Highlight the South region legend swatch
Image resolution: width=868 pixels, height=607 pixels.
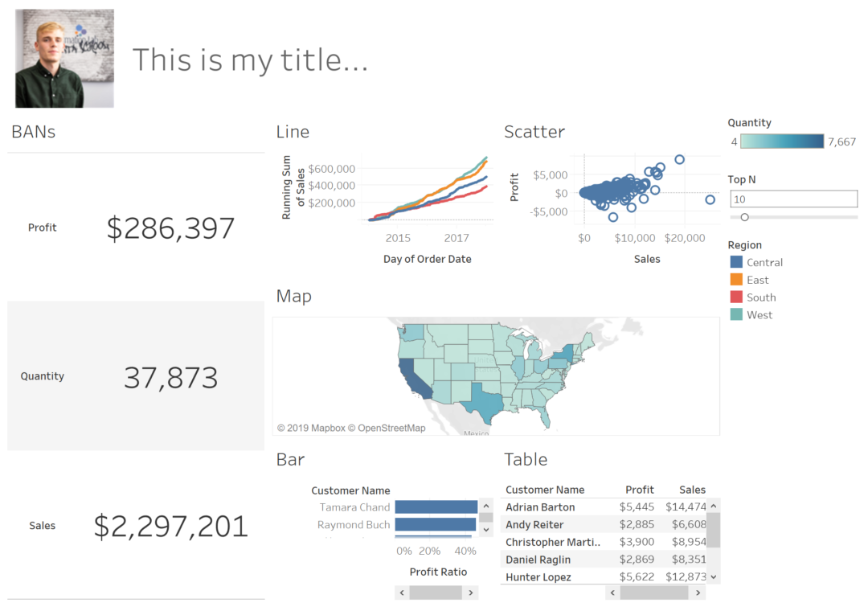pos(736,297)
